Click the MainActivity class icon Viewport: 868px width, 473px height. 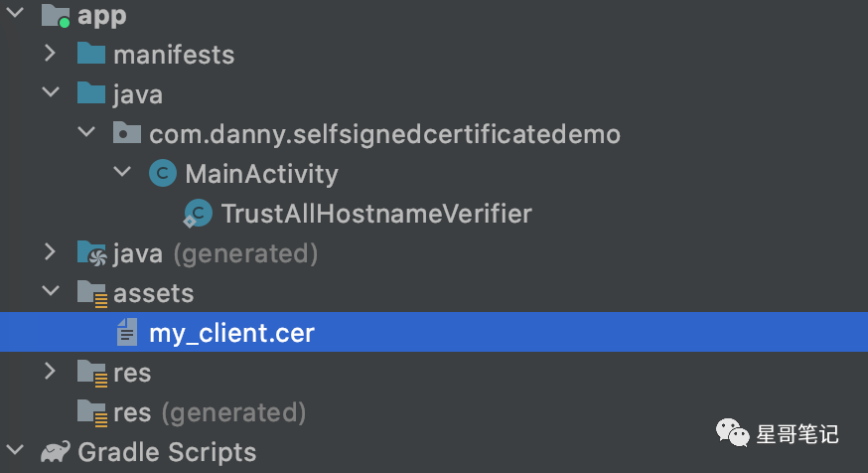[x=163, y=173]
